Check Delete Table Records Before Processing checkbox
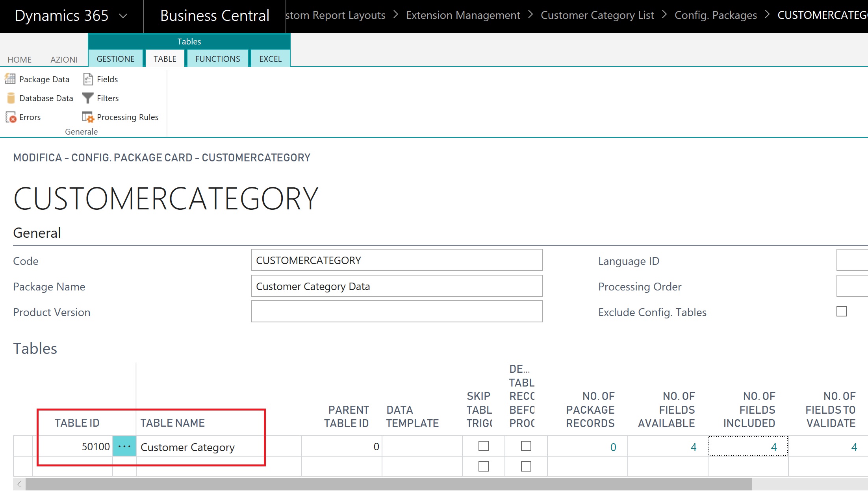The image size is (868, 492). 526,446
